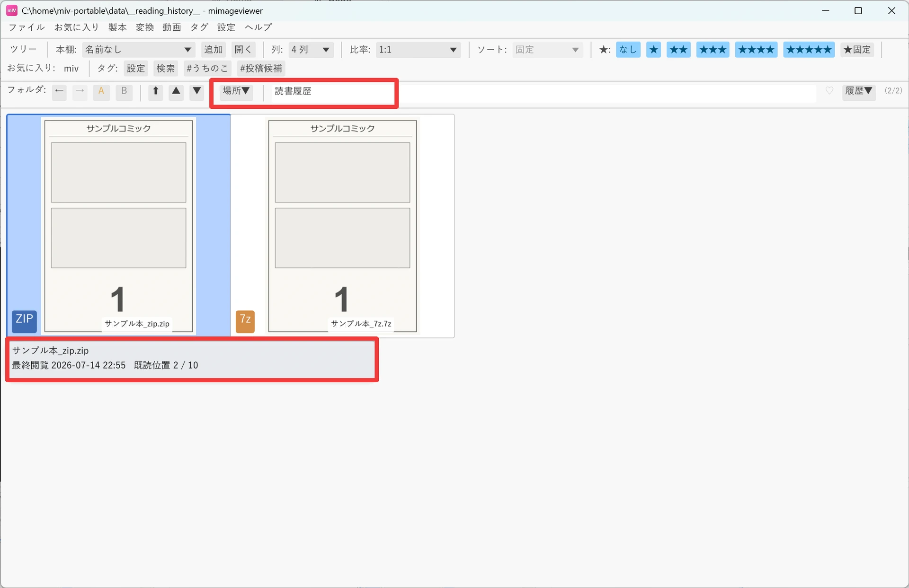The height and width of the screenshot is (588, 909).
Task: Select the two-star rating filter
Action: point(679,50)
